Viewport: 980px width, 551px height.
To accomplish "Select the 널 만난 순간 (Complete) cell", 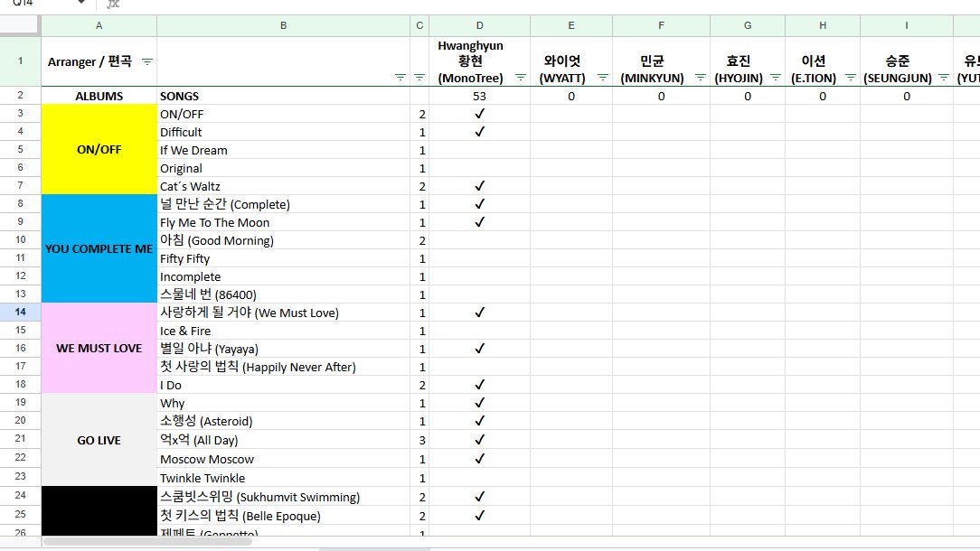I will pos(283,204).
